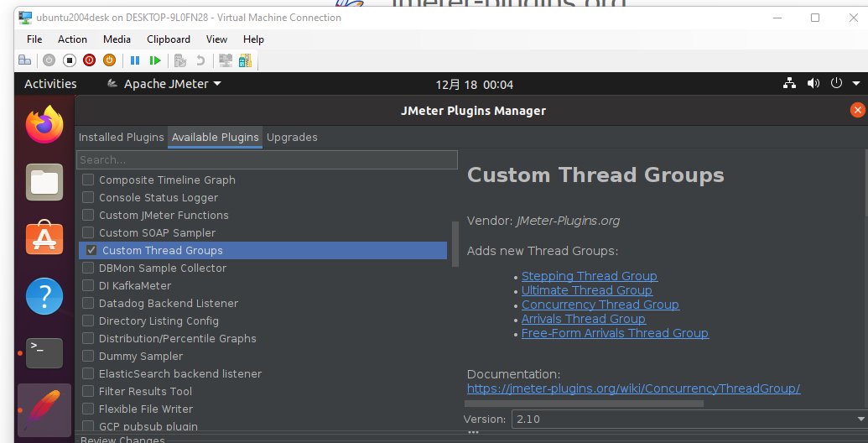Click the description pane horizontal scrollbar
Image resolution: width=868 pixels, height=443 pixels.
click(x=584, y=404)
